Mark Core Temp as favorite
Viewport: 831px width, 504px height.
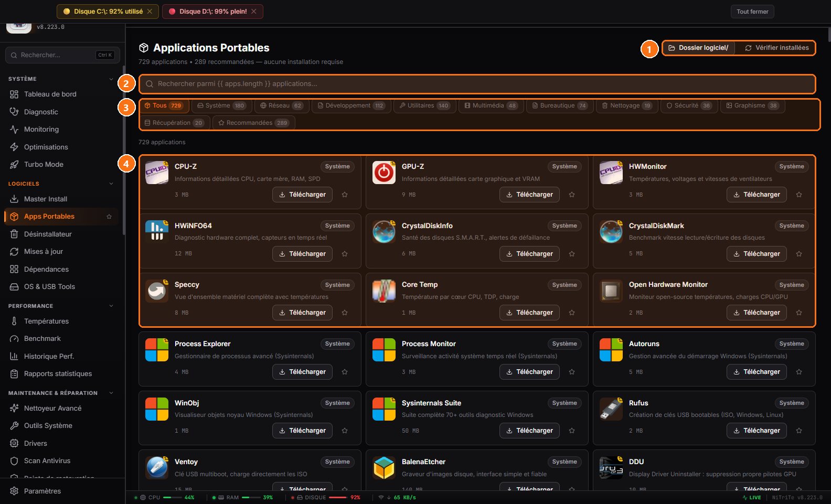[572, 313]
